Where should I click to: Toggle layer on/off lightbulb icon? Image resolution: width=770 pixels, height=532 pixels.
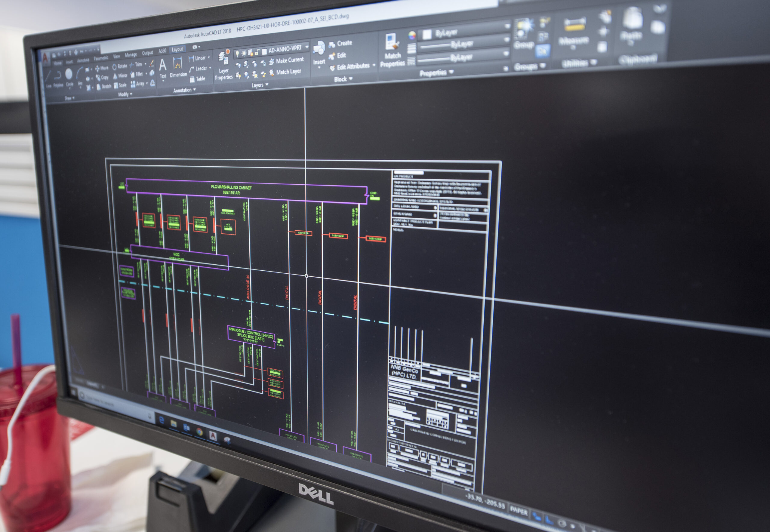click(237, 53)
